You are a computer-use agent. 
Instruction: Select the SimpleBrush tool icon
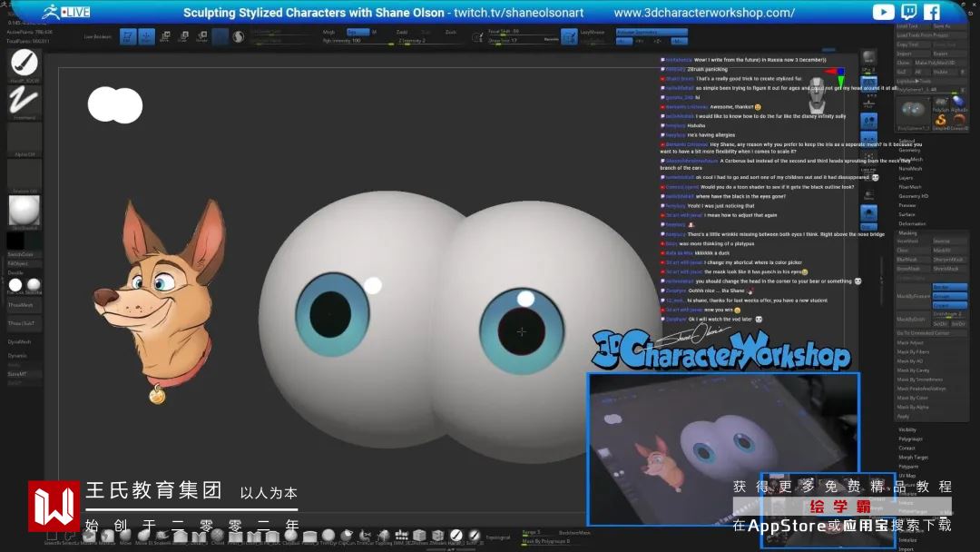pos(941,120)
